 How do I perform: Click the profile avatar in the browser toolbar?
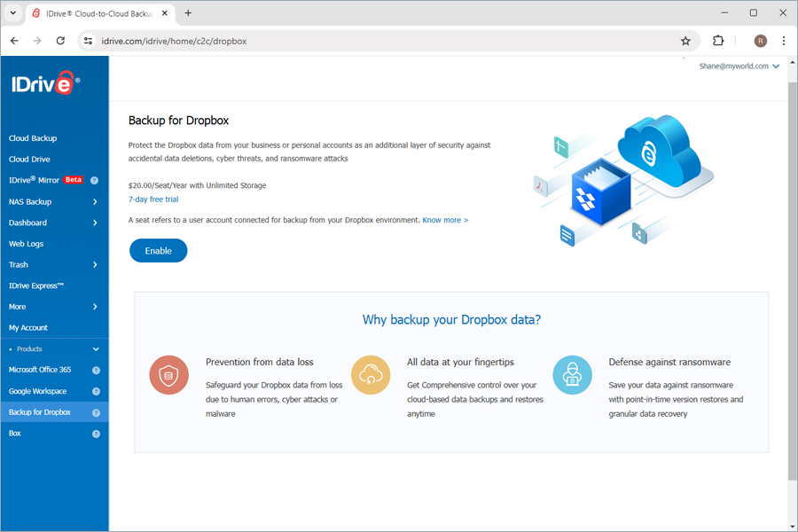761,41
